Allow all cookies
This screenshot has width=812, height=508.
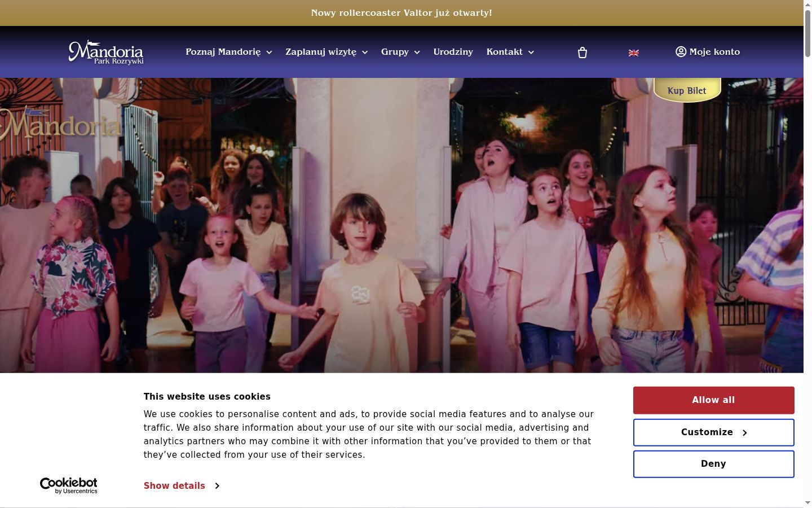(x=714, y=400)
